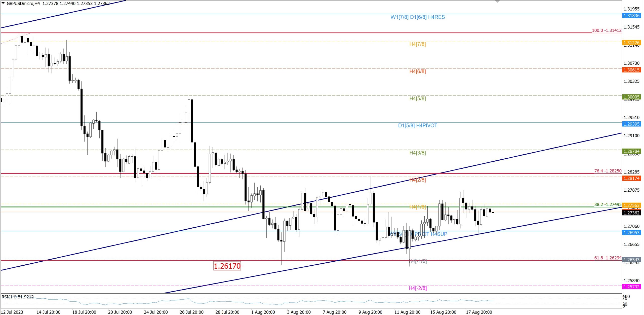Select the black current price 1.27362 tag
The image size is (644, 315).
point(631,213)
